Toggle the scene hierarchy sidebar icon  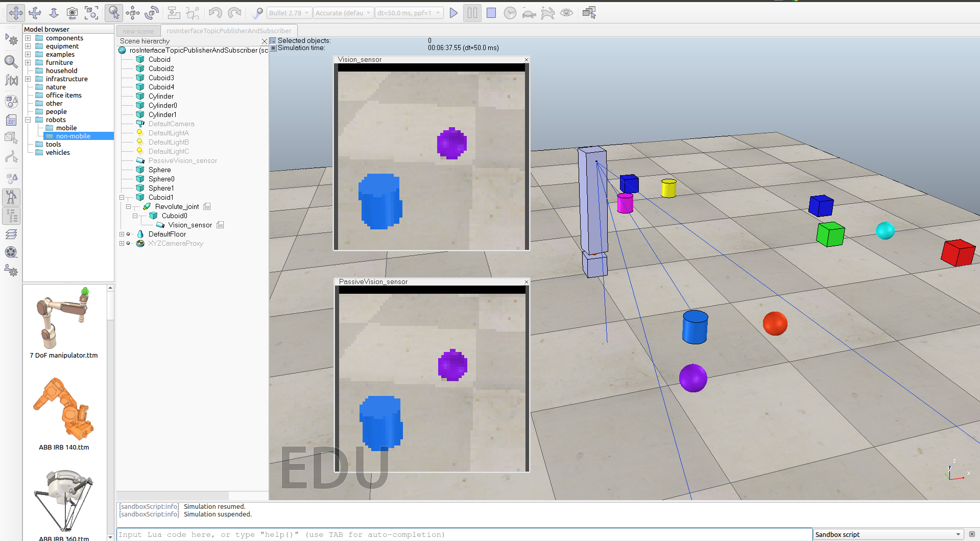tap(11, 216)
